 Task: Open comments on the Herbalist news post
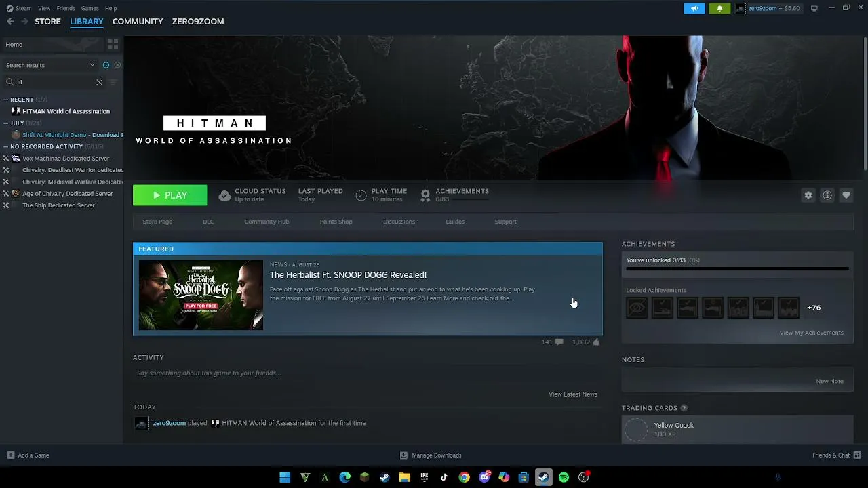(x=559, y=342)
